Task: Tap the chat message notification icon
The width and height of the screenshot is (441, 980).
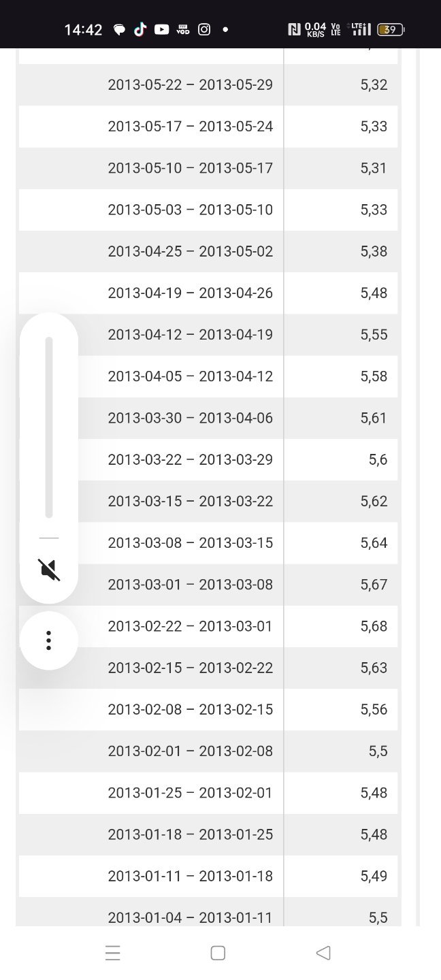Action: click(120, 30)
